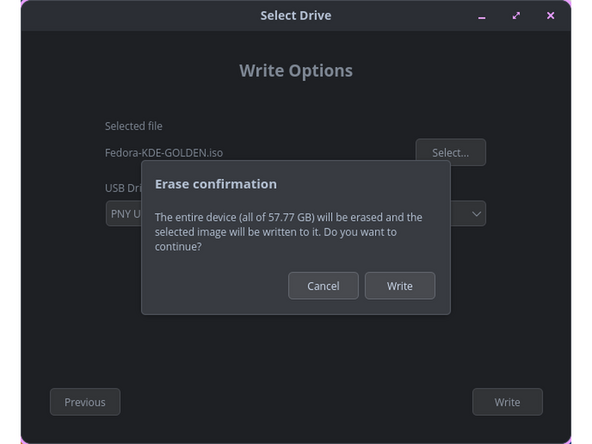Maximize the Select Drive window
The height and width of the screenshot is (444, 592).
(516, 15)
